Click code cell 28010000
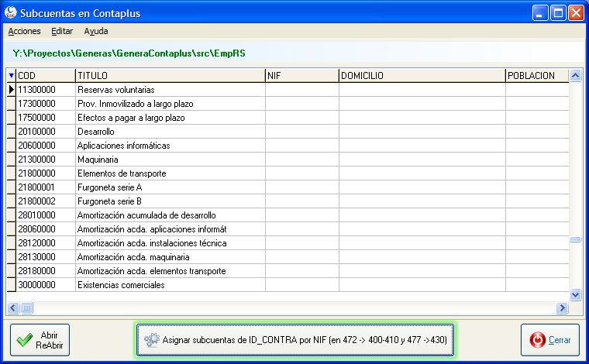 46,215
